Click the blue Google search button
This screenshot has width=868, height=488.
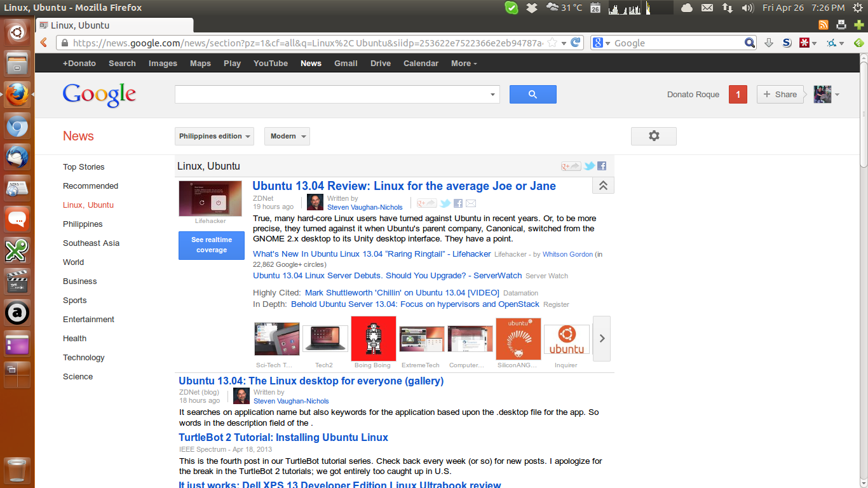tap(532, 94)
